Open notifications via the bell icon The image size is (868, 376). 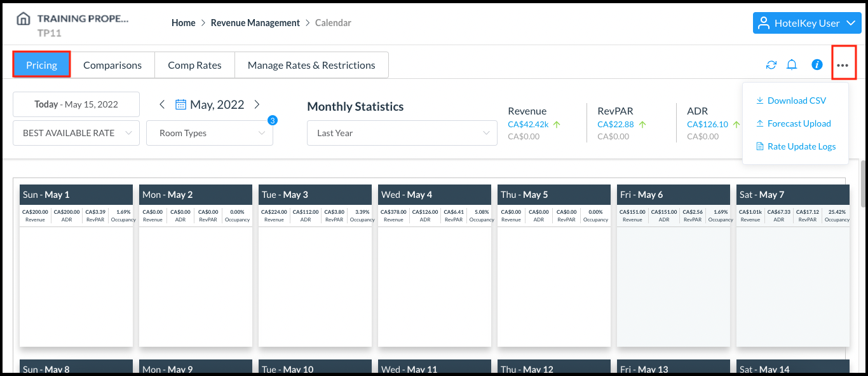(x=792, y=64)
